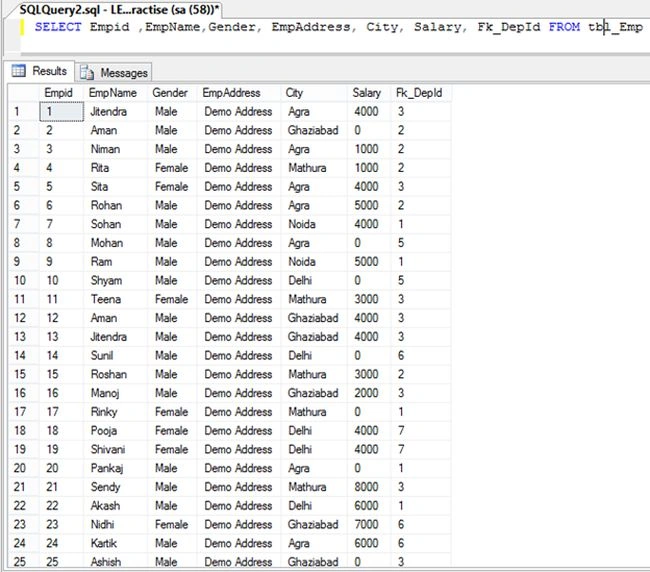Select the Results tab

pos(39,71)
